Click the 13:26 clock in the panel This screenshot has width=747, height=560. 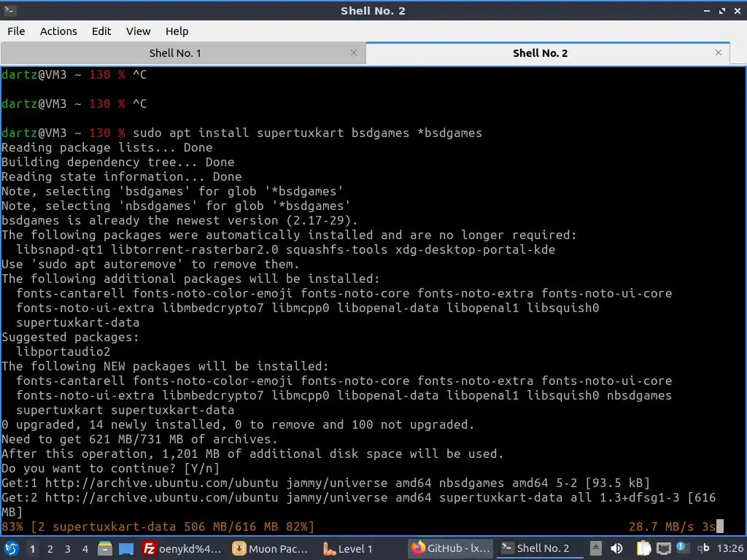coord(729,548)
